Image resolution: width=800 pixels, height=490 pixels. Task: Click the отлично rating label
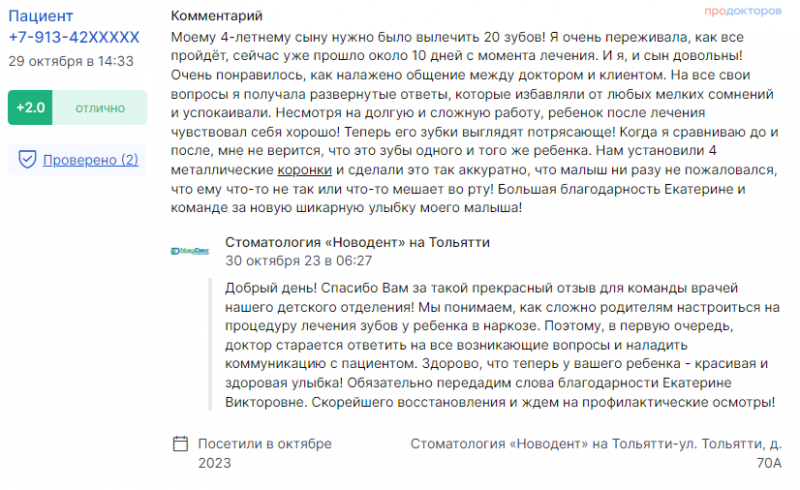coord(100,108)
